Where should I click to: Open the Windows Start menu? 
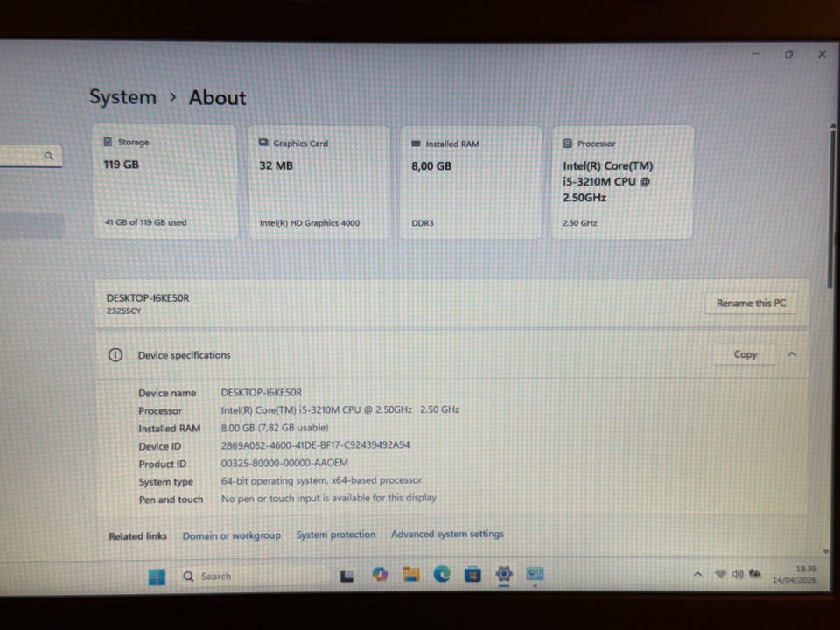(x=157, y=577)
